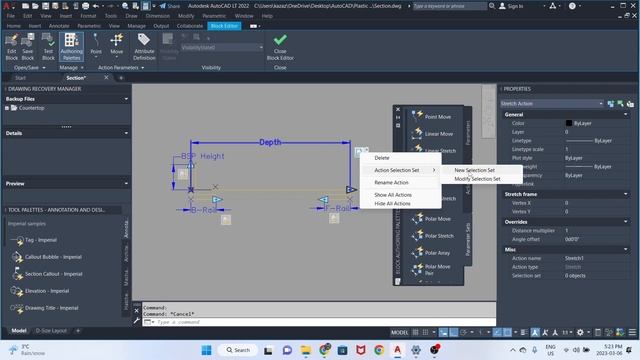Select Polar Array in authoring palette
640x360 pixels.
click(431, 253)
